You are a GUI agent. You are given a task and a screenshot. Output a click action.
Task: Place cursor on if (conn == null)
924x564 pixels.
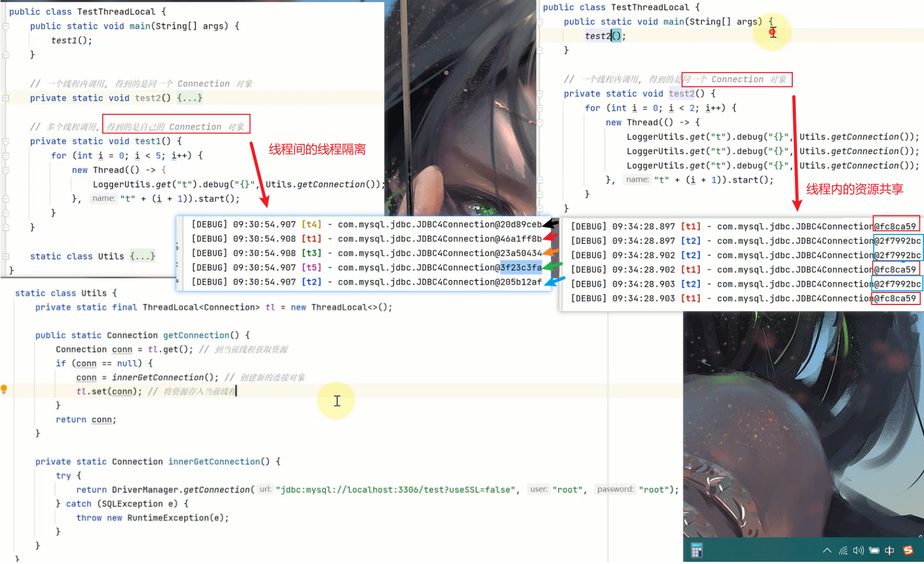(x=104, y=364)
